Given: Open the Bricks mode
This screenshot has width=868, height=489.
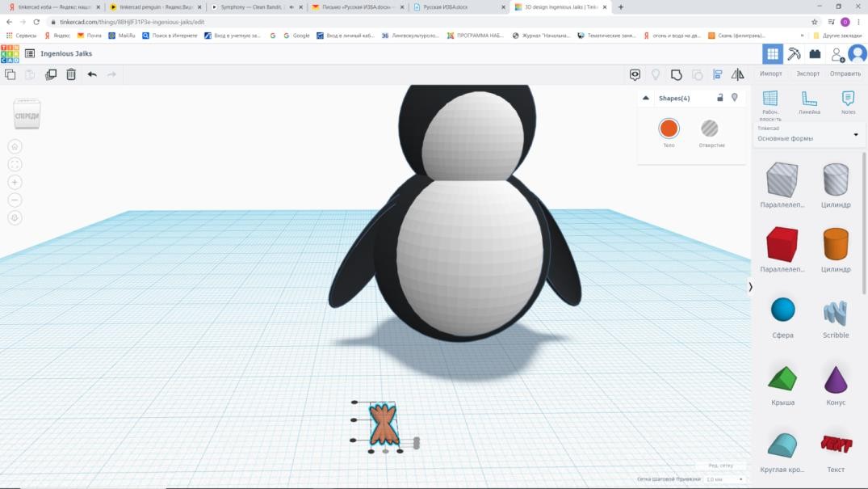Looking at the screenshot, I should pyautogui.click(x=815, y=54).
